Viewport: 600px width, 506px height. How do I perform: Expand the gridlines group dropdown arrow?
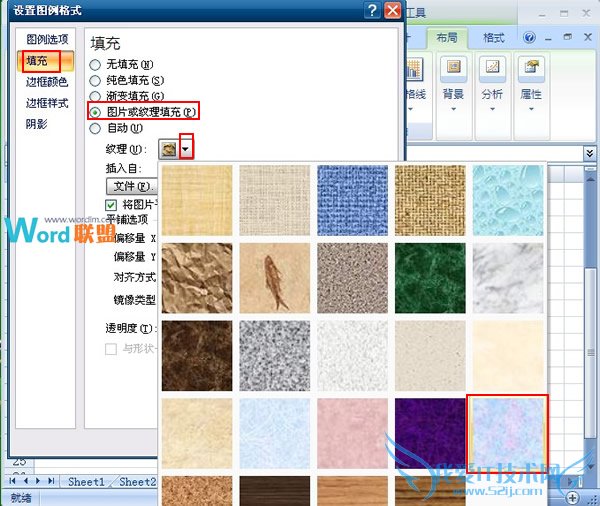pyautogui.click(x=411, y=109)
